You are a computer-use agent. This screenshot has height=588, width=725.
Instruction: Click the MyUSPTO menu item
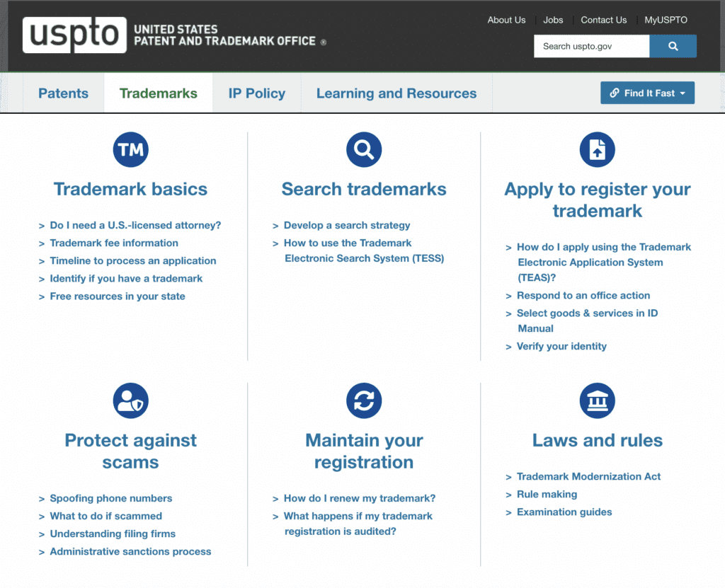pos(665,20)
